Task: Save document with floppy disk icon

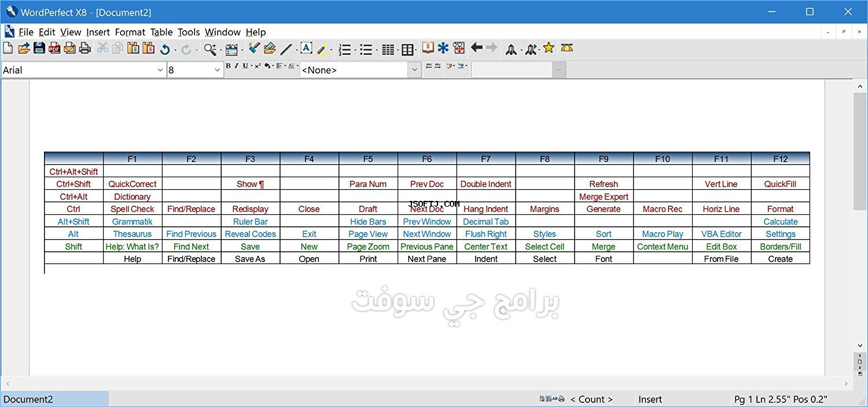Action: point(39,49)
